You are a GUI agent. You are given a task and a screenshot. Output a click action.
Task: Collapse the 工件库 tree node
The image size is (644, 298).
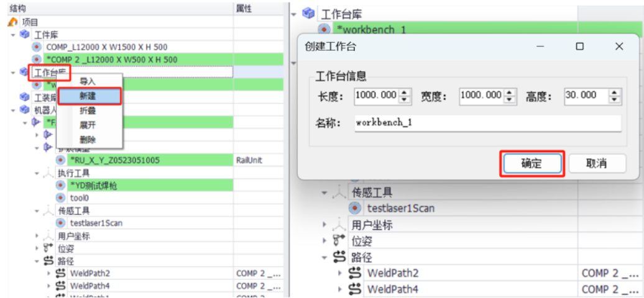(x=13, y=35)
